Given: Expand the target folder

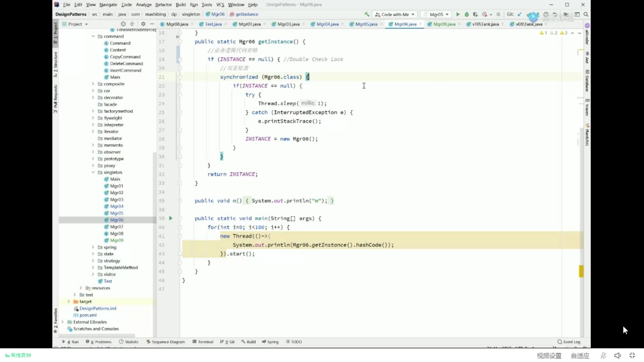Looking at the screenshot, I should coord(68,301).
